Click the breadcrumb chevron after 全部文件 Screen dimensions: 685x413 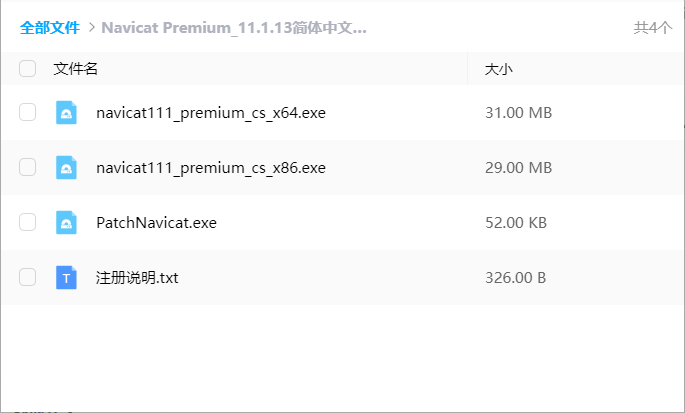tap(91, 28)
